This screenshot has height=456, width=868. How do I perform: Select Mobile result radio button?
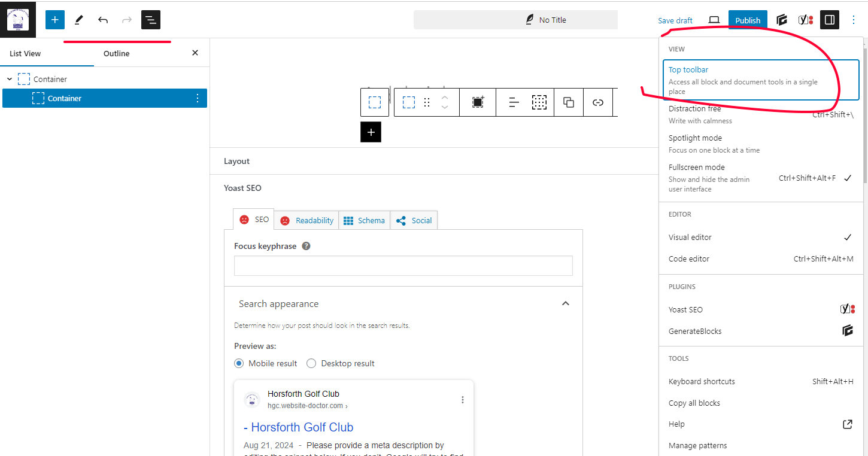coord(239,363)
